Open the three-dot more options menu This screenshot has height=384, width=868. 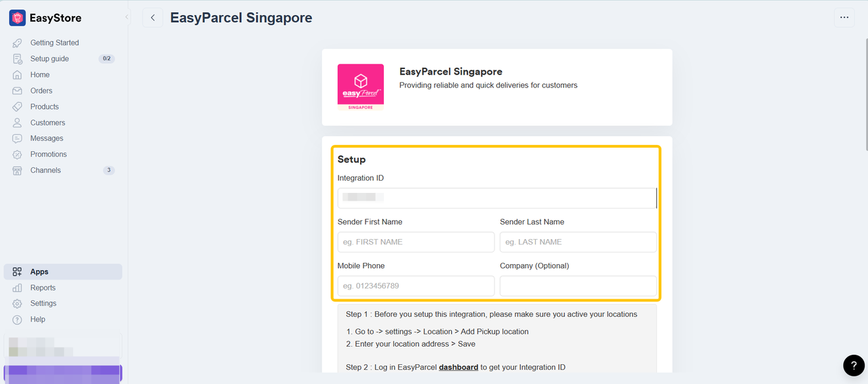(x=844, y=18)
